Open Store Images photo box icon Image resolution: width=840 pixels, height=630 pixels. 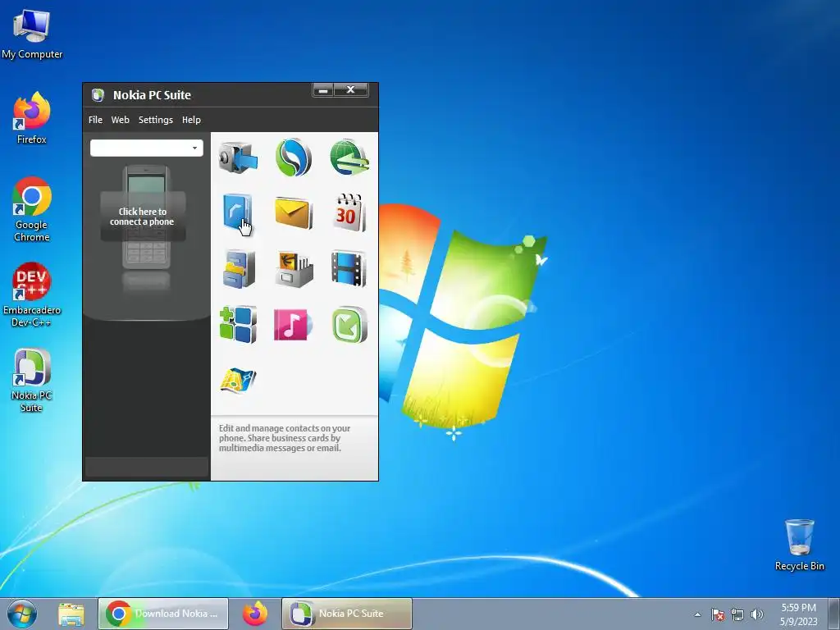pyautogui.click(x=294, y=269)
